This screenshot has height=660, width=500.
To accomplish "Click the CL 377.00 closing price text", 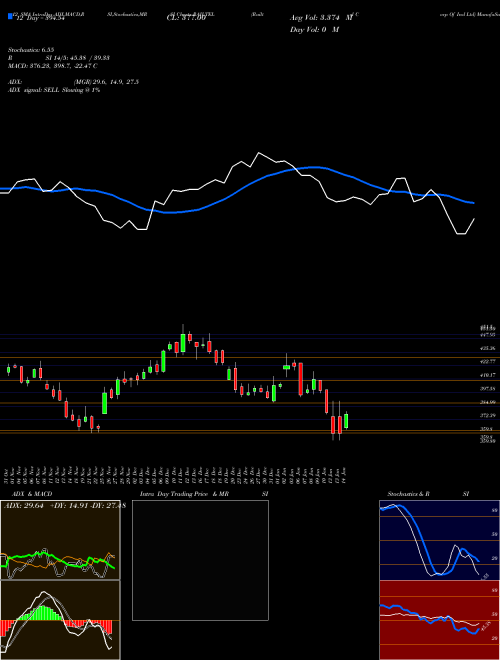I will 186,18.
